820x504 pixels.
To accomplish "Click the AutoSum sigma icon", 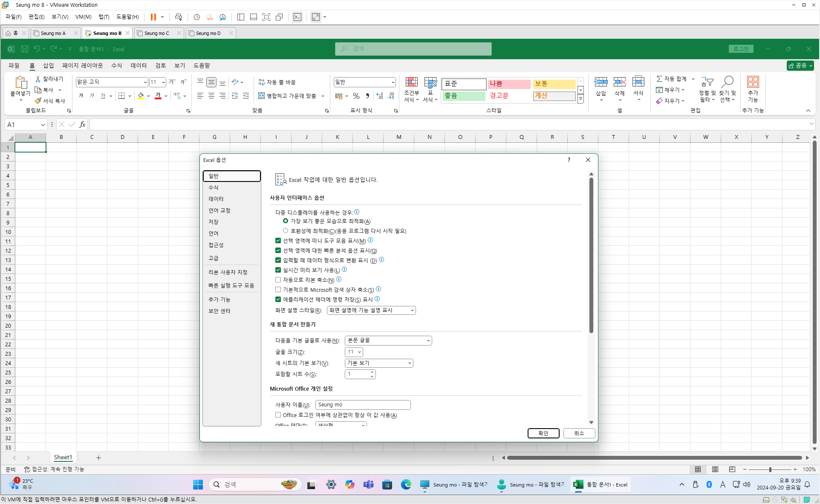I will pos(659,79).
